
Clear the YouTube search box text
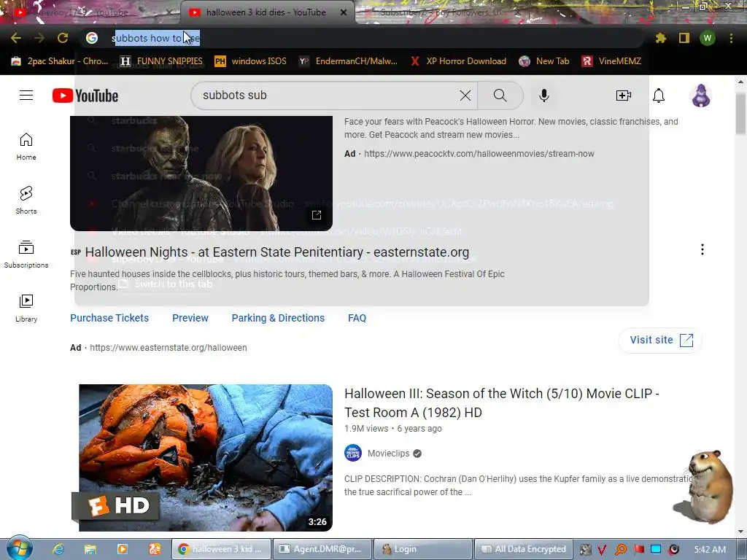(465, 96)
